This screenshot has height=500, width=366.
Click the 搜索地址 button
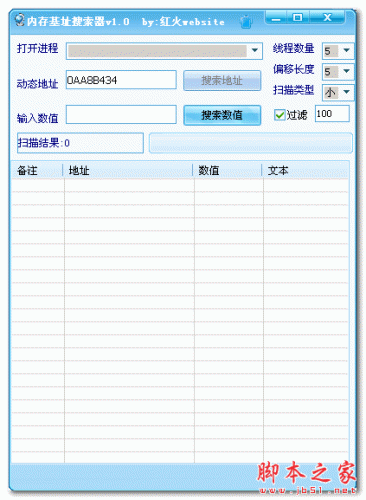click(222, 80)
